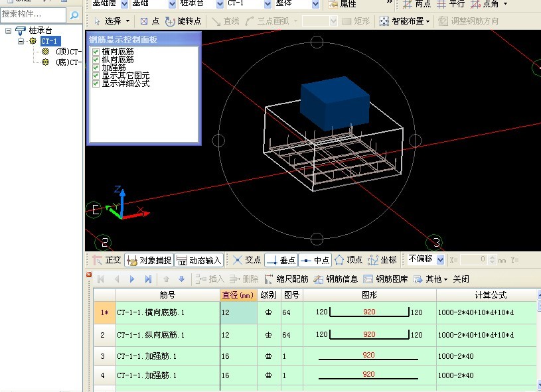Open the 选择 tool dropdown arrow
This screenshot has width=541, height=392.
coord(127,21)
